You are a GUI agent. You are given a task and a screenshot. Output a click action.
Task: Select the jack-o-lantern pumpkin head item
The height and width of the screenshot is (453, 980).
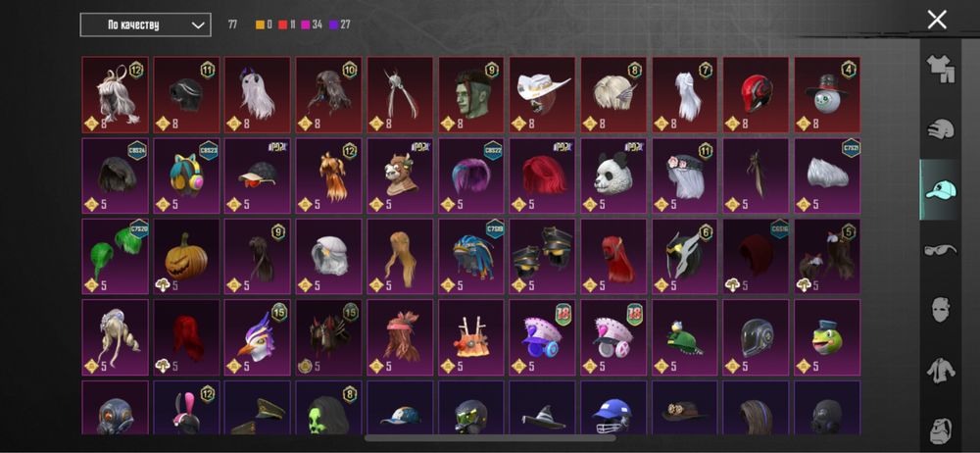(186, 257)
